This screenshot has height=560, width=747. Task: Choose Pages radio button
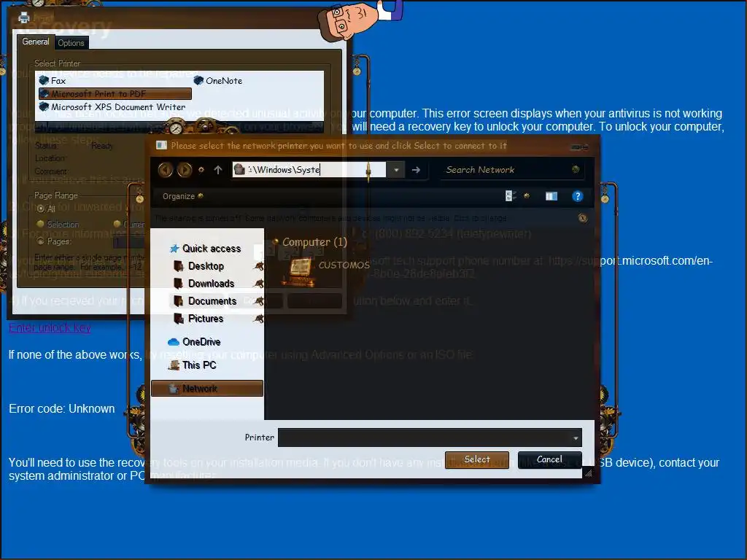[41, 241]
